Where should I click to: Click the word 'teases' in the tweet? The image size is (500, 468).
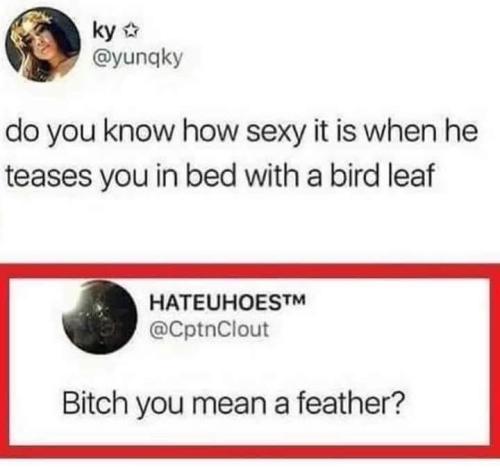coord(49,177)
